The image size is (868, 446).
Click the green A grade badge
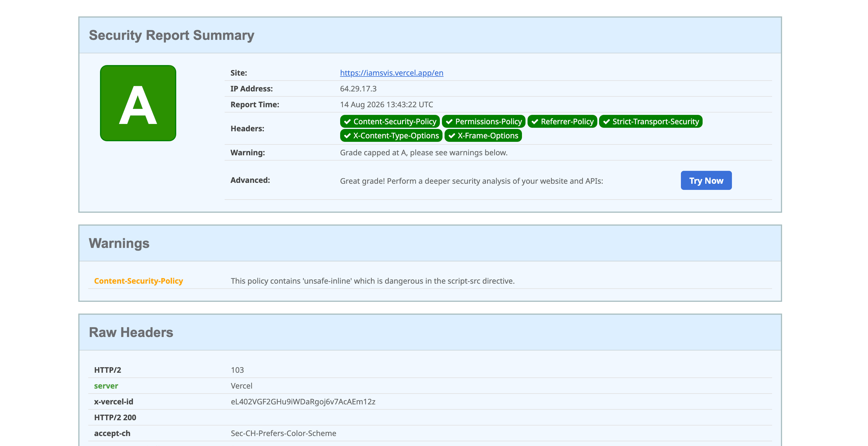[138, 103]
